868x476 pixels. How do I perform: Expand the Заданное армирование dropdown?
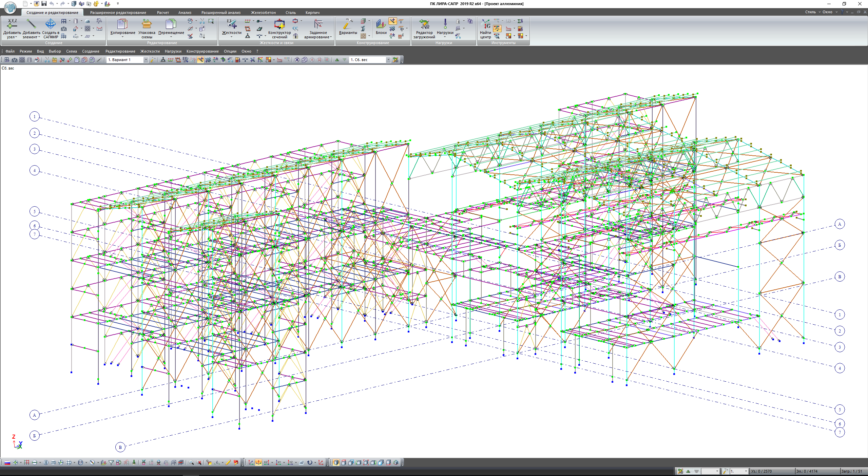[331, 37]
